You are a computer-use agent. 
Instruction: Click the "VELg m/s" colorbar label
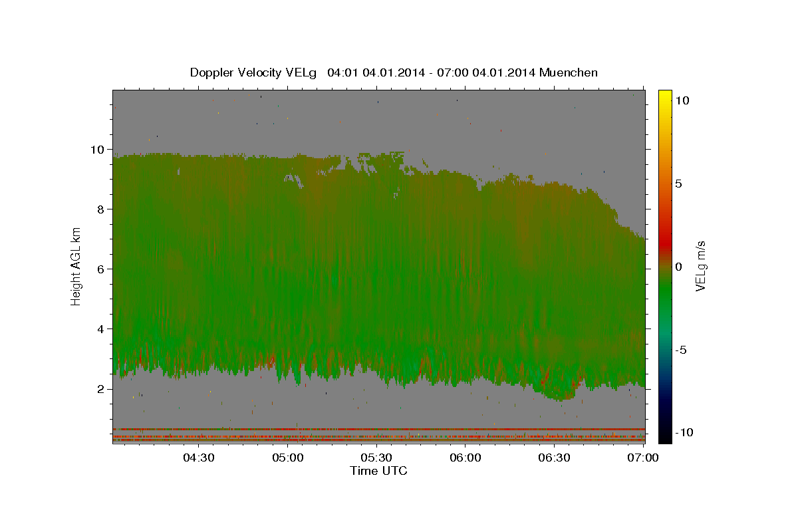coord(701,265)
